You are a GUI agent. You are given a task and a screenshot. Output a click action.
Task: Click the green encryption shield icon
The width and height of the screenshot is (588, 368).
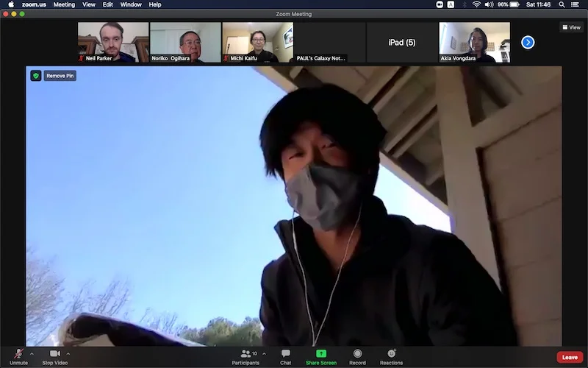(x=35, y=76)
